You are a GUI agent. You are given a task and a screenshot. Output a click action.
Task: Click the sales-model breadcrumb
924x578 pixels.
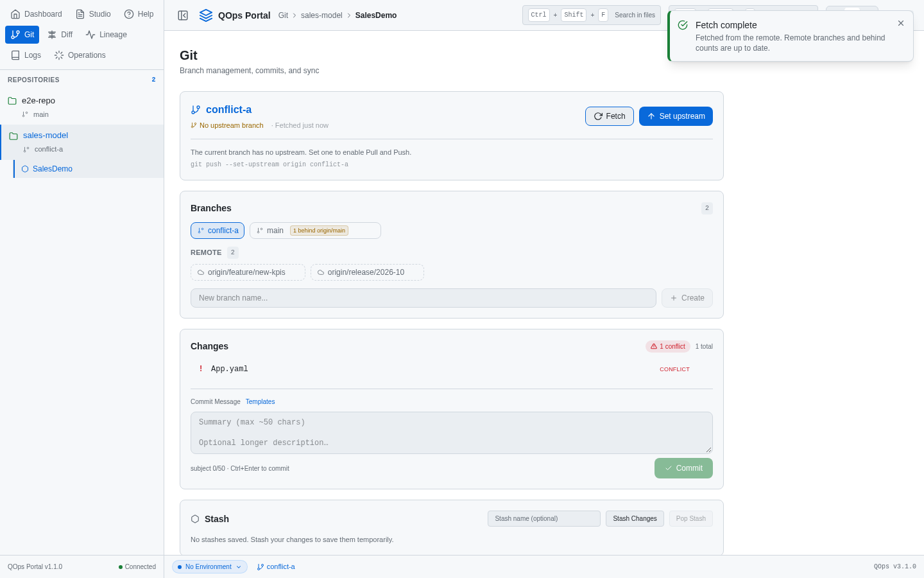321,15
